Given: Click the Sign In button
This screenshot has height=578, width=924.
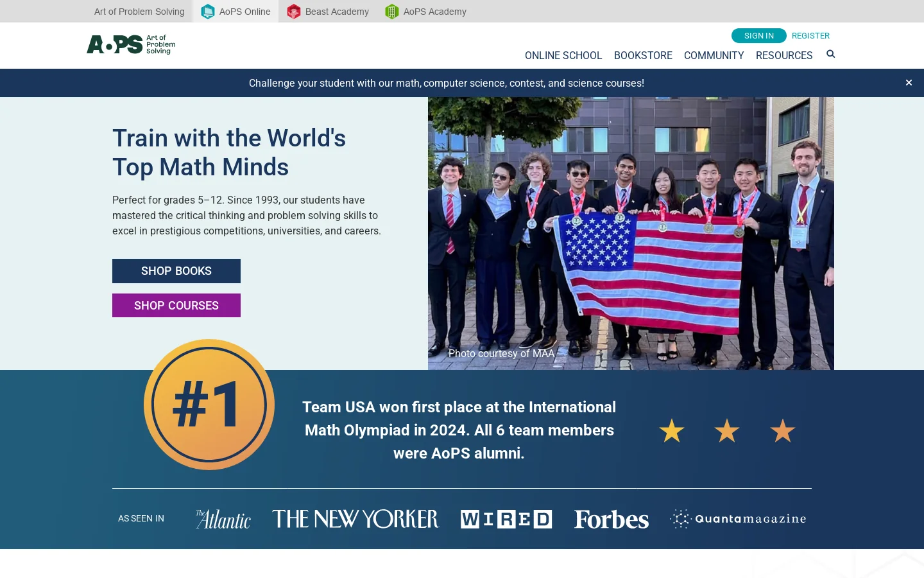Looking at the screenshot, I should click(759, 36).
